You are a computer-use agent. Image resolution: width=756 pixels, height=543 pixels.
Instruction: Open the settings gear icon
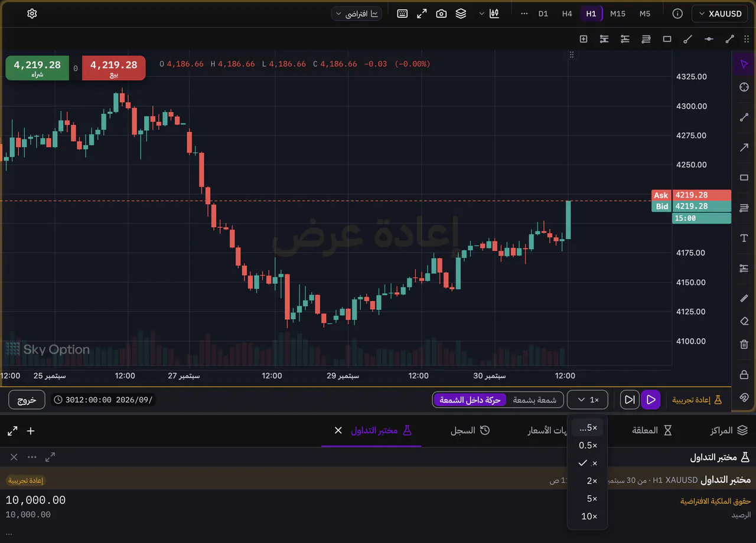point(32,14)
